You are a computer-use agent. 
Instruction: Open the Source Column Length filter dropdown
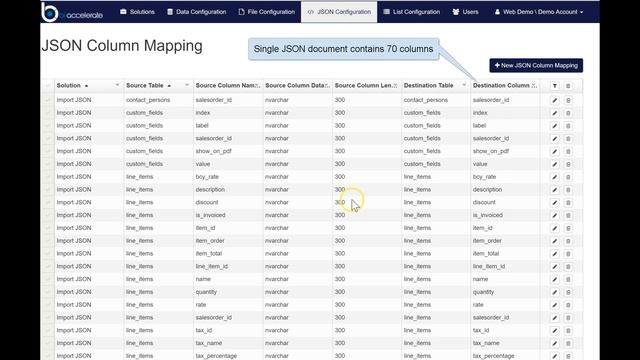(x=395, y=85)
